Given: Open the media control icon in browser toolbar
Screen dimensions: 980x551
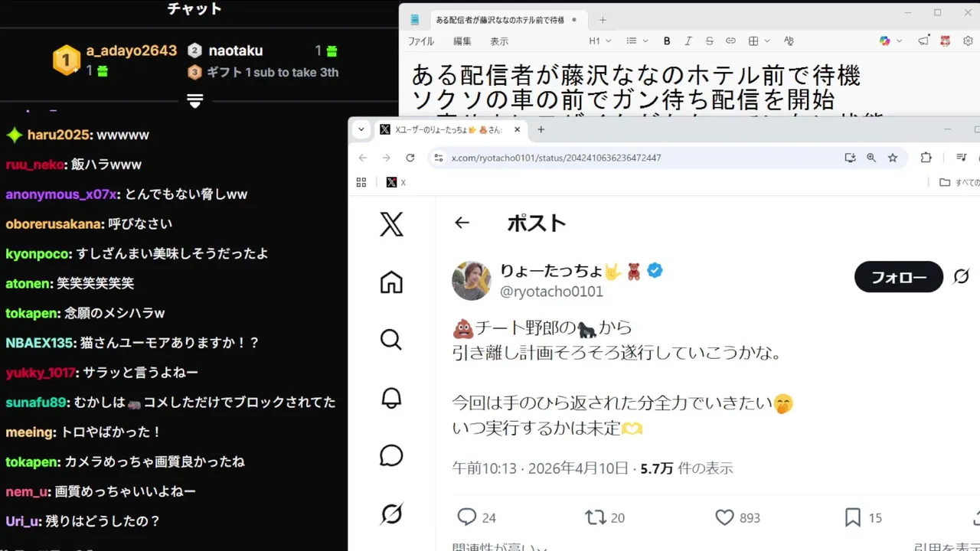Looking at the screenshot, I should pyautogui.click(x=962, y=158).
